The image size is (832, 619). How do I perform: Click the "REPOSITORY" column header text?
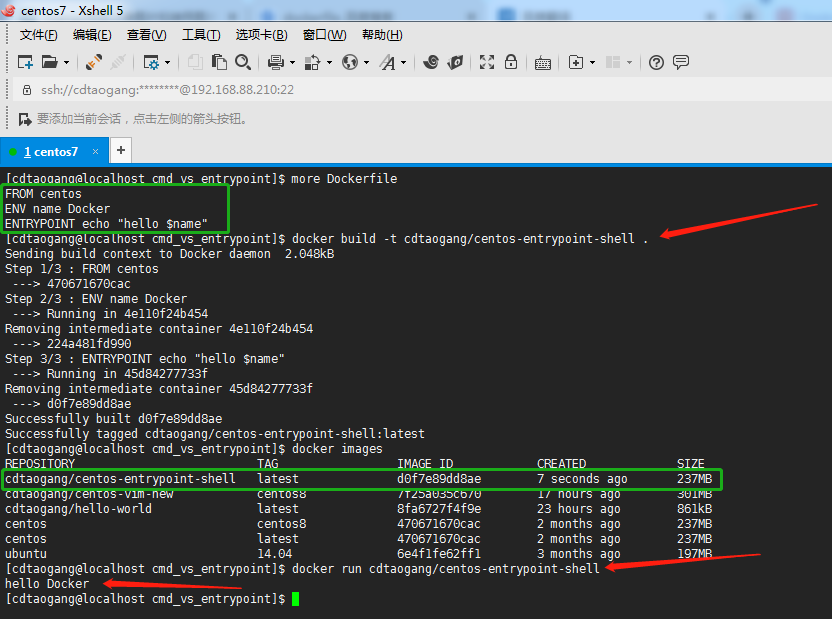click(40, 464)
